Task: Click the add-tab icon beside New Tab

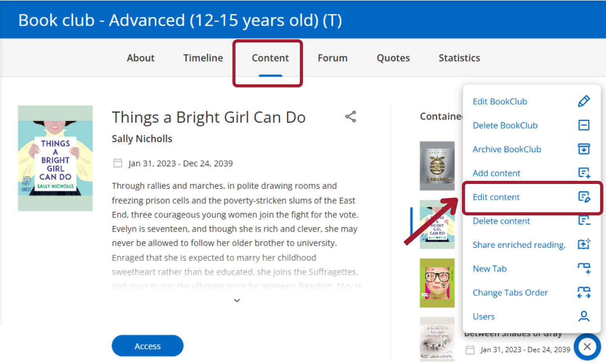Action: (584, 268)
